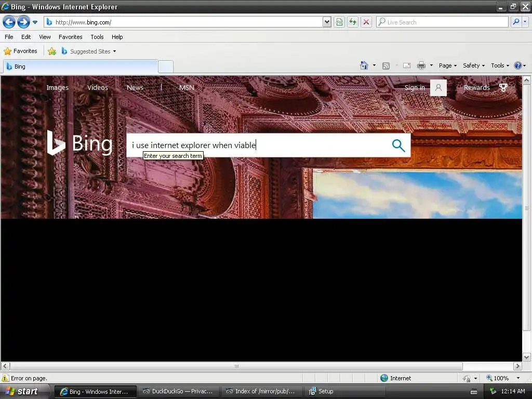Click the Rewards trophy icon
532x399 pixels.
[x=503, y=87]
